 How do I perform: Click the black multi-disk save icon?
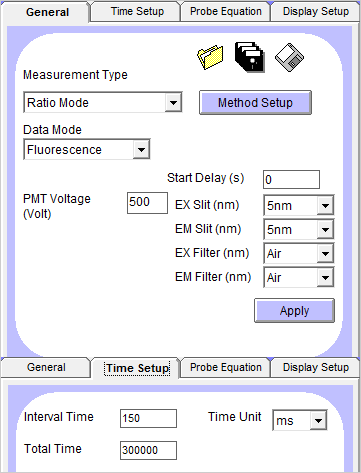[250, 57]
